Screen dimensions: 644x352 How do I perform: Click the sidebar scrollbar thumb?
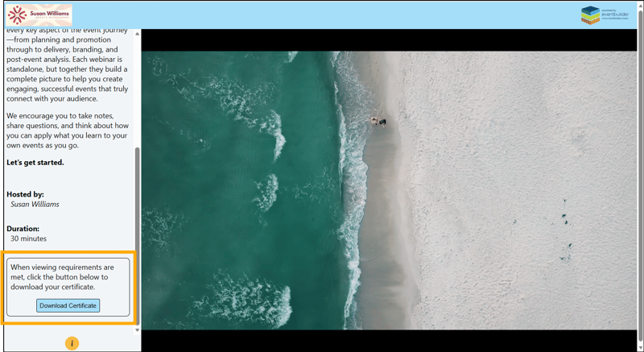[x=138, y=236]
